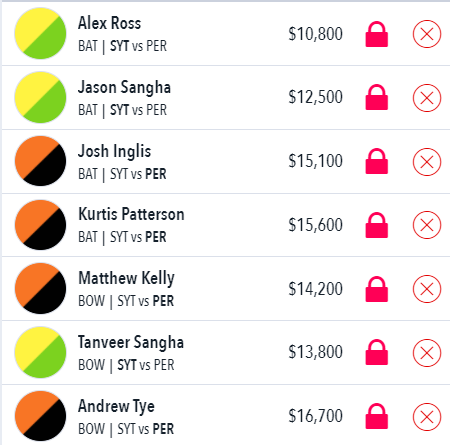Toggle lock icon for Josh Inglis
Screen dimensions: 450x445
(377, 161)
